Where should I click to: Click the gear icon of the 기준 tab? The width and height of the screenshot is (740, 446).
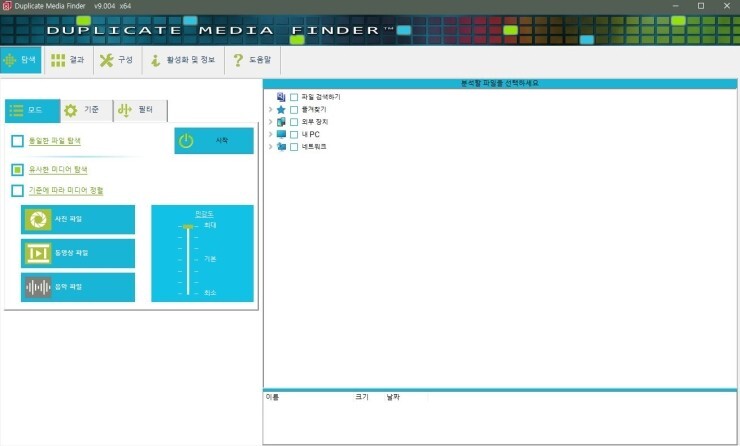pyautogui.click(x=71, y=110)
